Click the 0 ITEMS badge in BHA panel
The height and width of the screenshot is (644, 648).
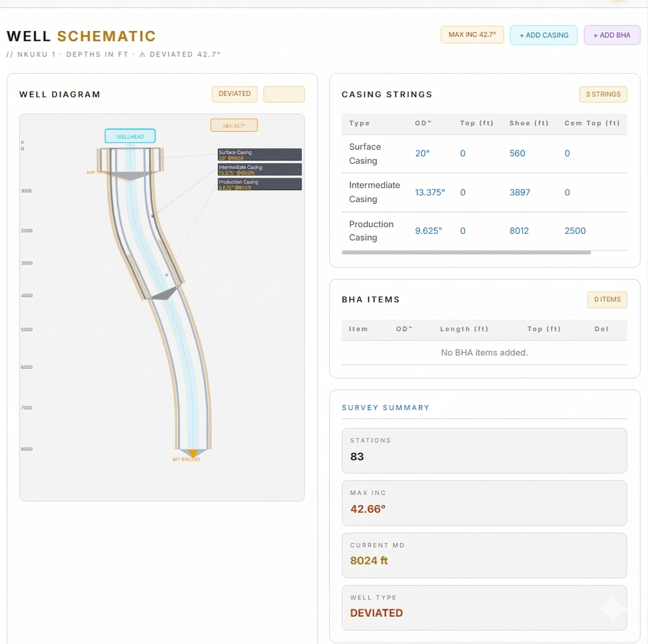coord(607,299)
